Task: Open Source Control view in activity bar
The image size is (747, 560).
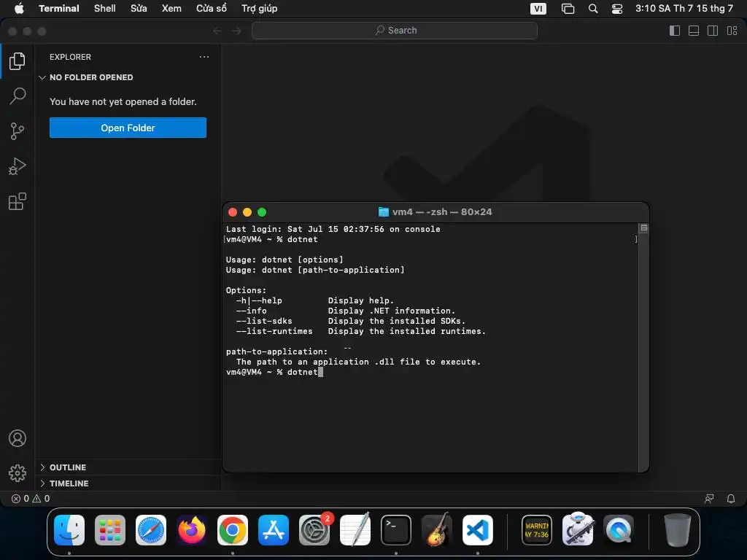Action: (18, 131)
